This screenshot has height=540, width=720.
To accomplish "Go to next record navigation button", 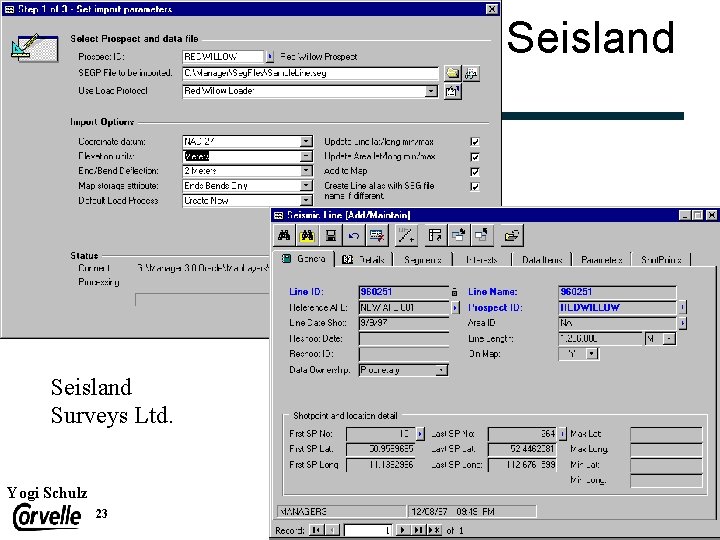I will (402, 530).
